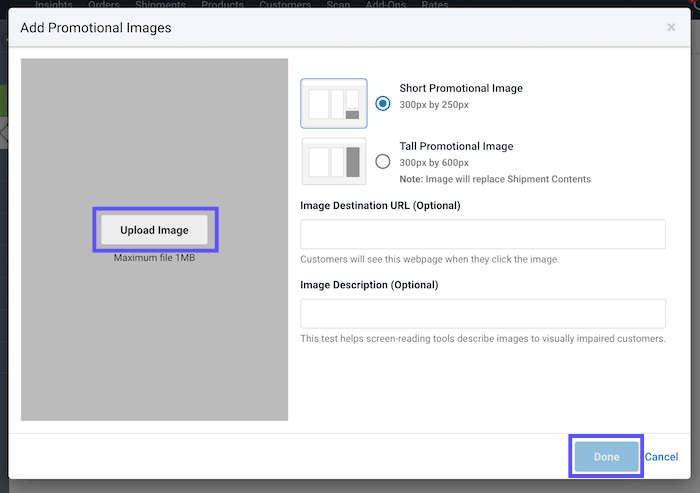
Task: Click the Cancel link
Action: 661,457
